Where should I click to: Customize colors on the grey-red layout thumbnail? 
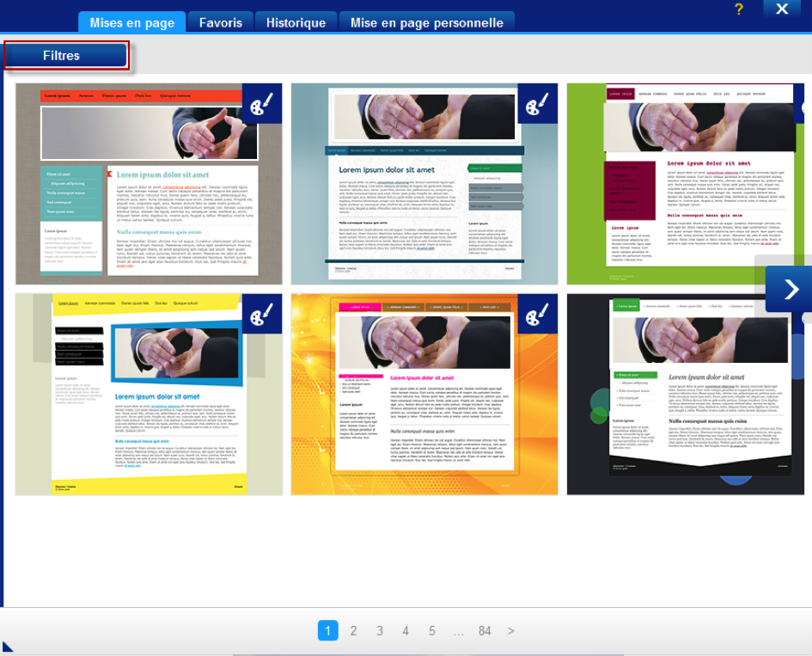[262, 104]
